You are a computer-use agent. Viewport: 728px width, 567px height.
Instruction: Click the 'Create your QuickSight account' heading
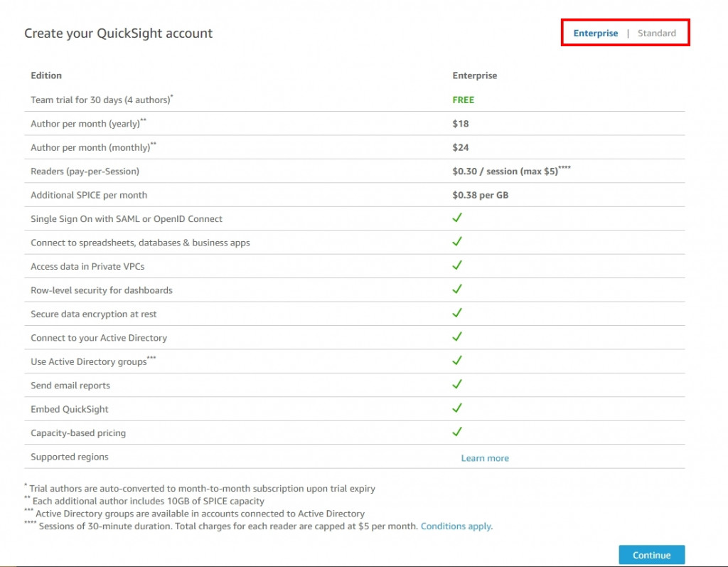(119, 33)
